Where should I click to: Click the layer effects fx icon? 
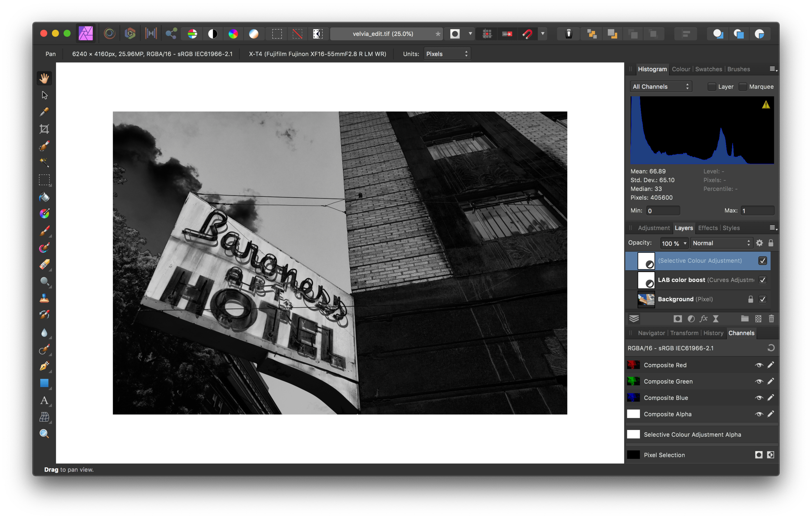704,319
